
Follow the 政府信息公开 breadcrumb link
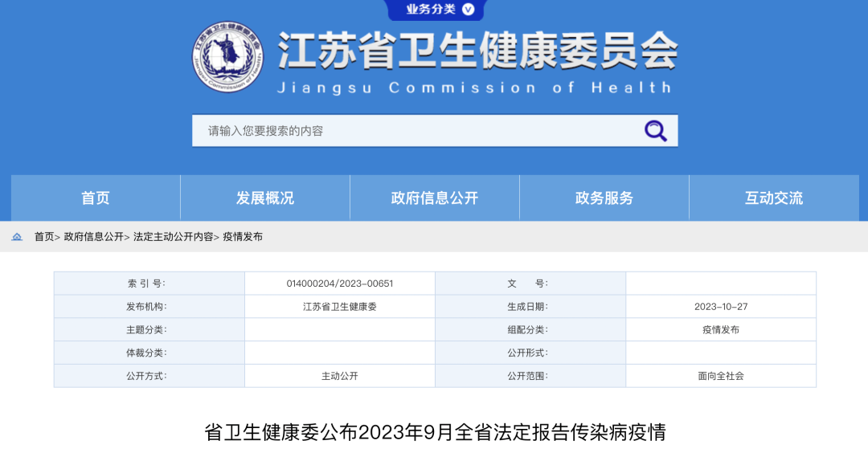[x=94, y=237]
